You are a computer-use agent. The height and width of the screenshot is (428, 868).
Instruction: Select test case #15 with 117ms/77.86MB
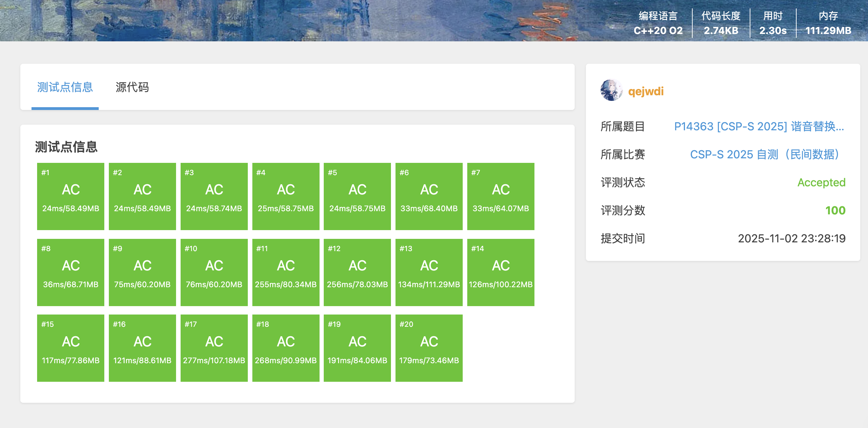pos(71,348)
